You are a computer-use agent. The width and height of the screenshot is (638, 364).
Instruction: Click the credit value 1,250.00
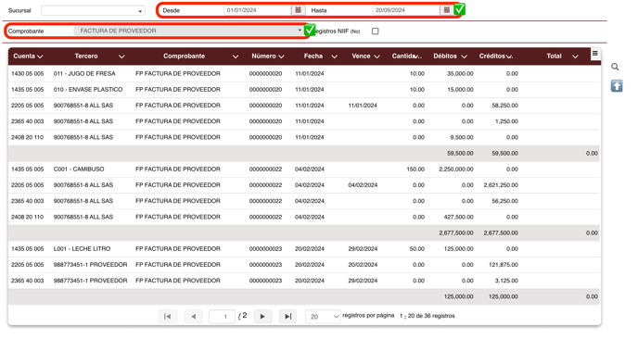pyautogui.click(x=506, y=121)
